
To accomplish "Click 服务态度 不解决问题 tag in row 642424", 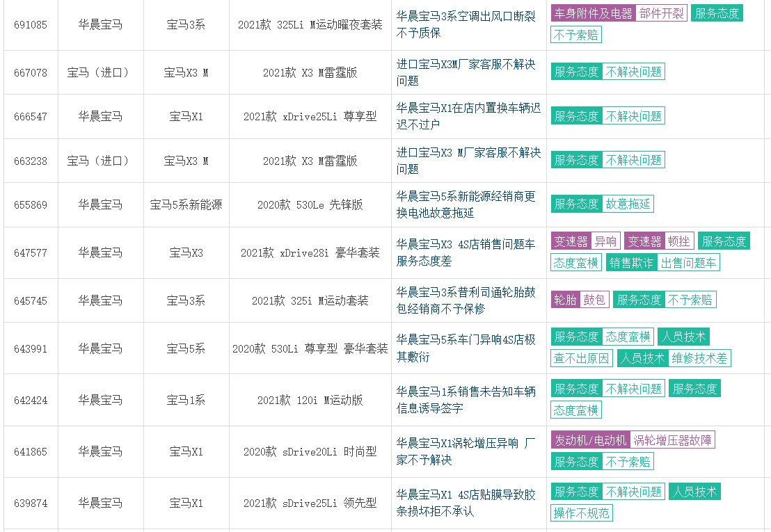I will coord(607,389).
